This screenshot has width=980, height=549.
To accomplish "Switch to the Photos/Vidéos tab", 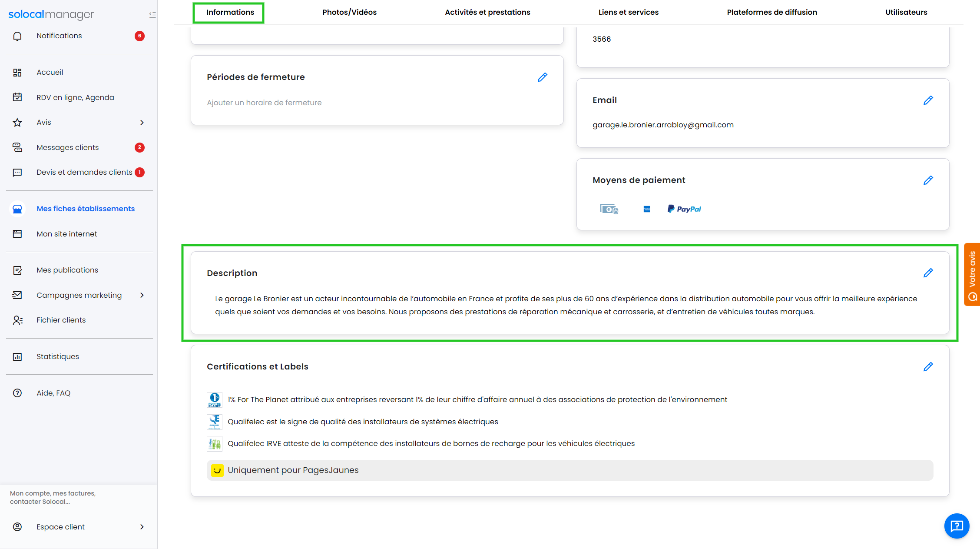I will (x=349, y=12).
